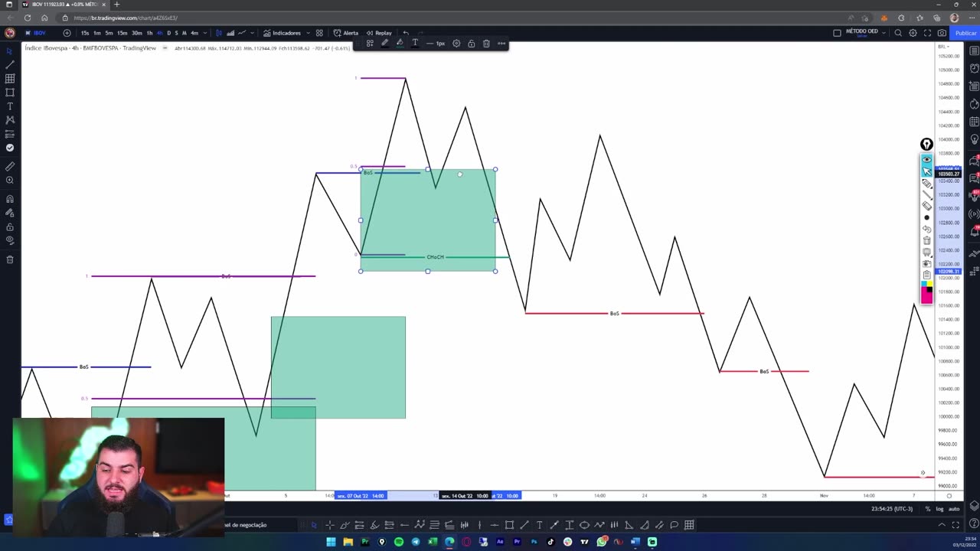Click the Publicar button
This screenshot has height=551, width=980.
[965, 33]
